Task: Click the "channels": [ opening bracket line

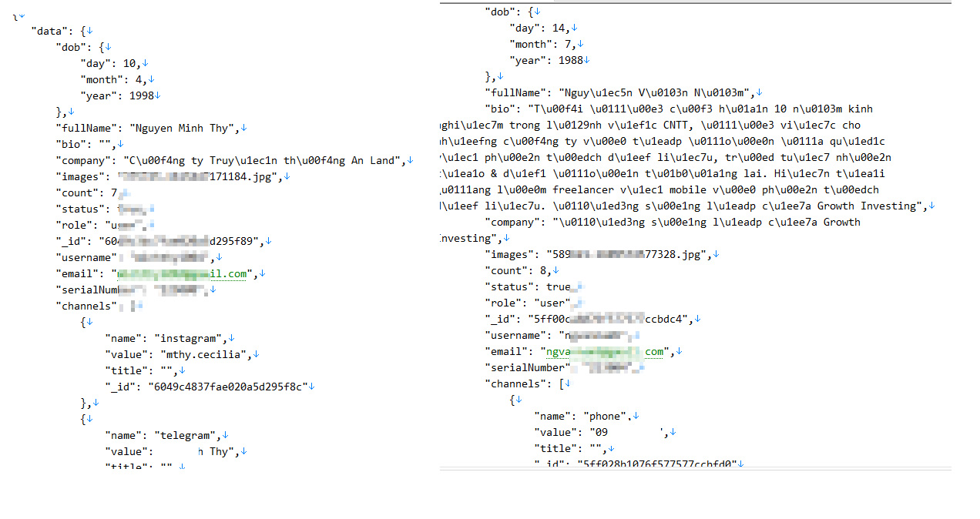Action: (x=527, y=383)
